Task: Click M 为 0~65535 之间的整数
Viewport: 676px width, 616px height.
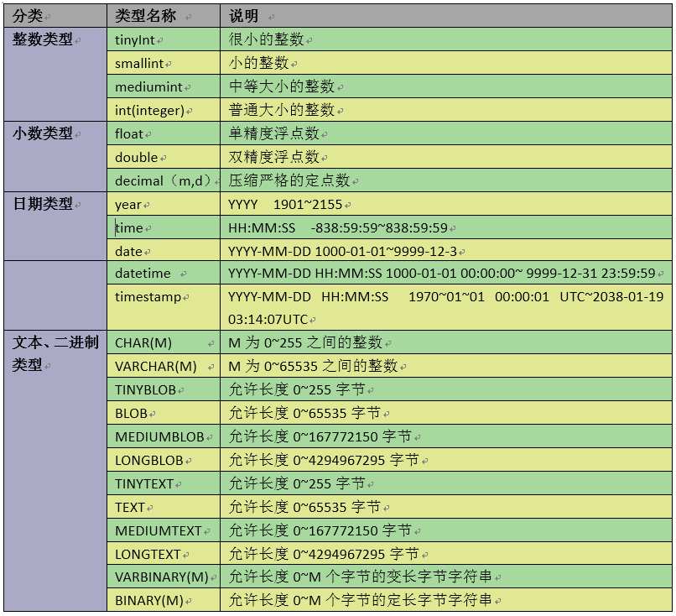Action: point(313,366)
